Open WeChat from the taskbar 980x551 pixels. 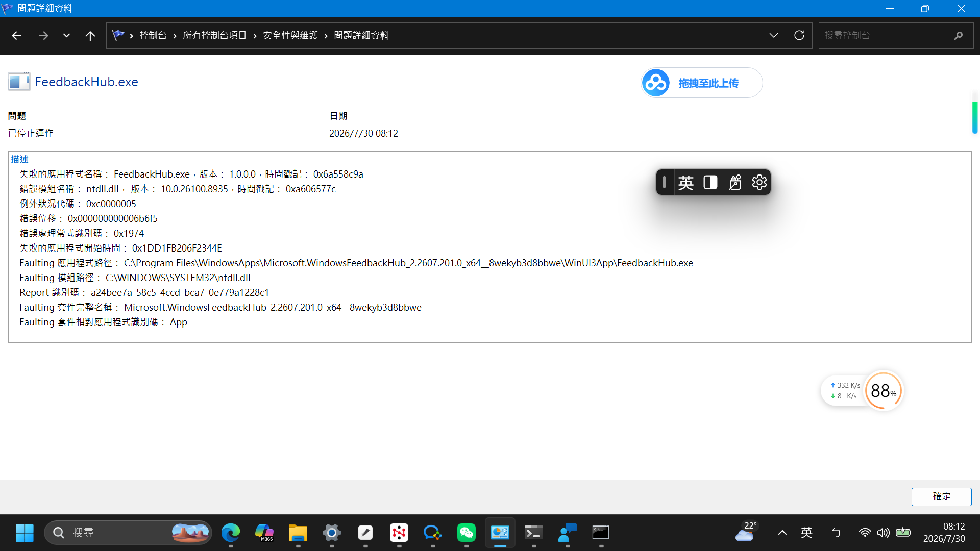click(466, 533)
